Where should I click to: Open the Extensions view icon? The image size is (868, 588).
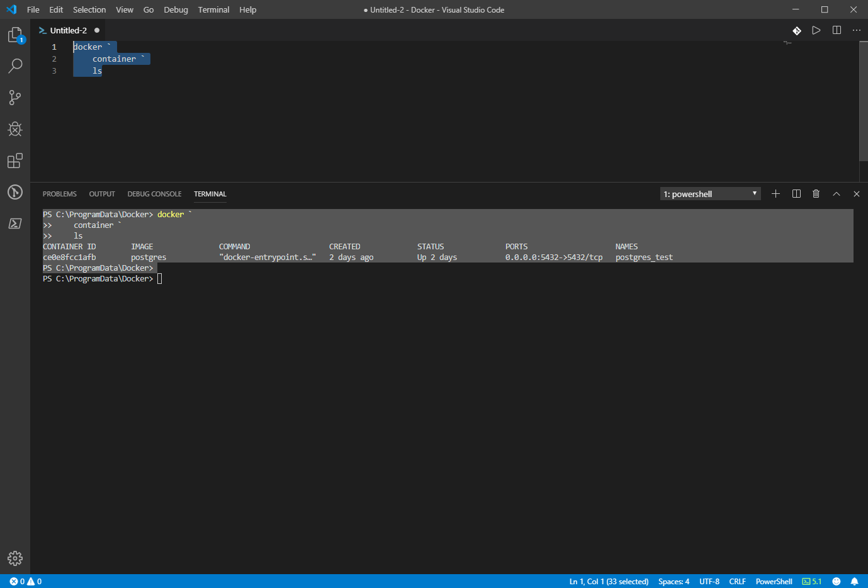[x=15, y=161]
